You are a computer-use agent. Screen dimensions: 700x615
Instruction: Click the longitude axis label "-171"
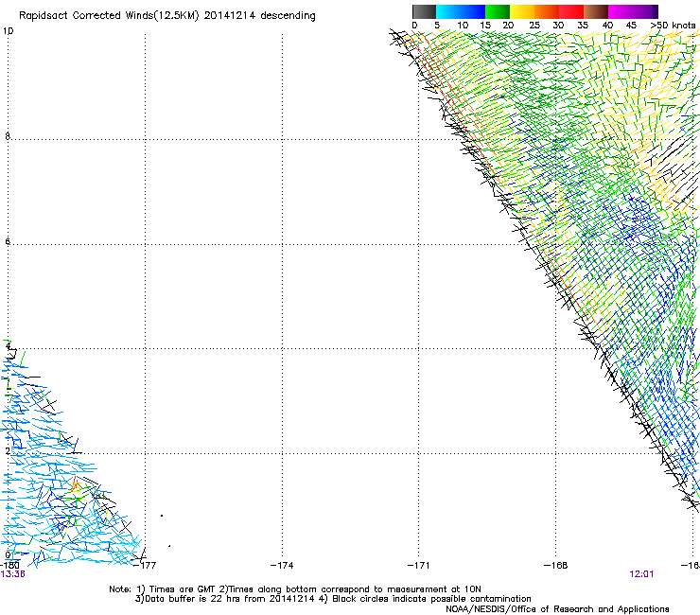(x=419, y=566)
